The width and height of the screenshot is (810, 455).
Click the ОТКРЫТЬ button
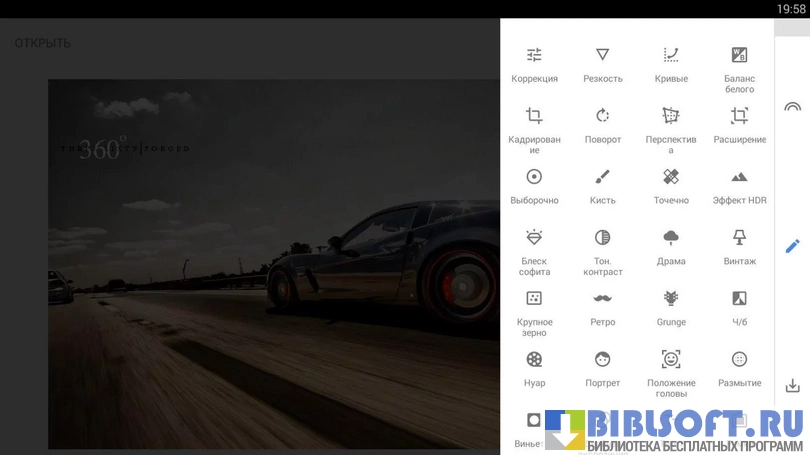[42, 43]
